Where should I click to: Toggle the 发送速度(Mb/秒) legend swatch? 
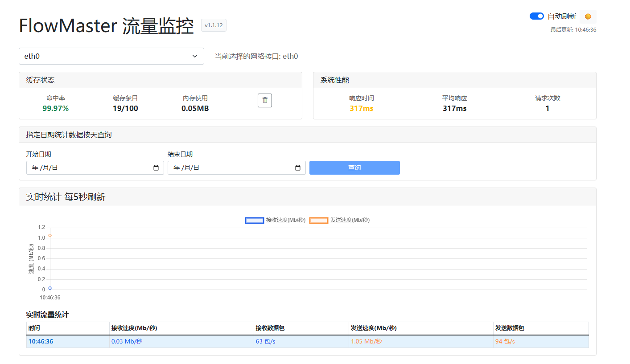[319, 220]
